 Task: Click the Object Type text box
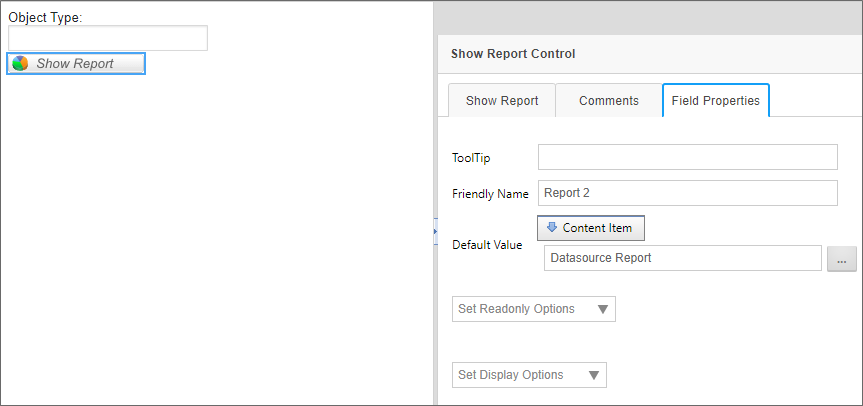[x=108, y=38]
